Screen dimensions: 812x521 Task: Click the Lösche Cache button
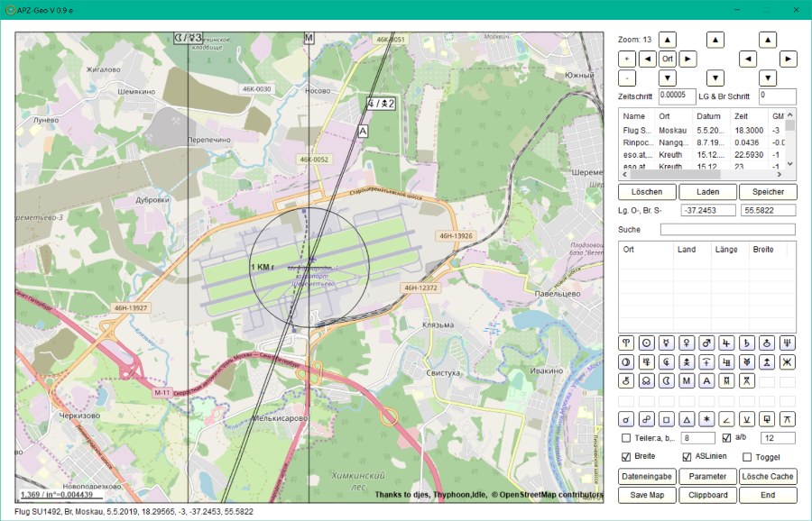768,477
